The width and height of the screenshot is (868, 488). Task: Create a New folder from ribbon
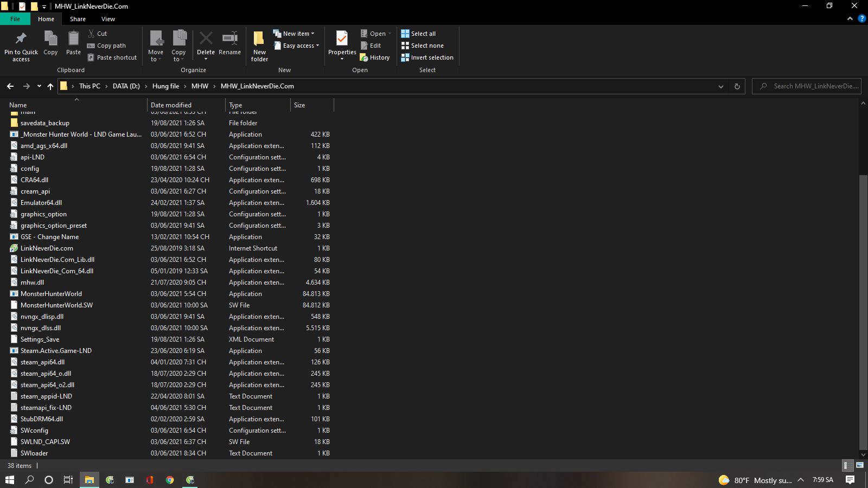(x=259, y=44)
